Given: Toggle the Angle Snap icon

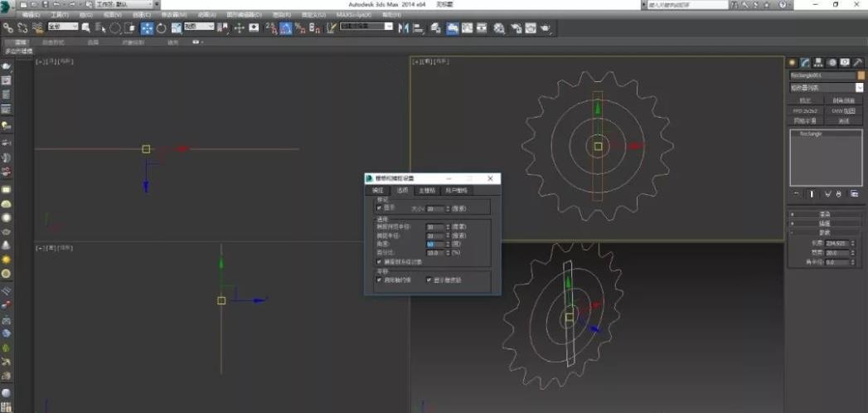Looking at the screenshot, I should [285, 27].
